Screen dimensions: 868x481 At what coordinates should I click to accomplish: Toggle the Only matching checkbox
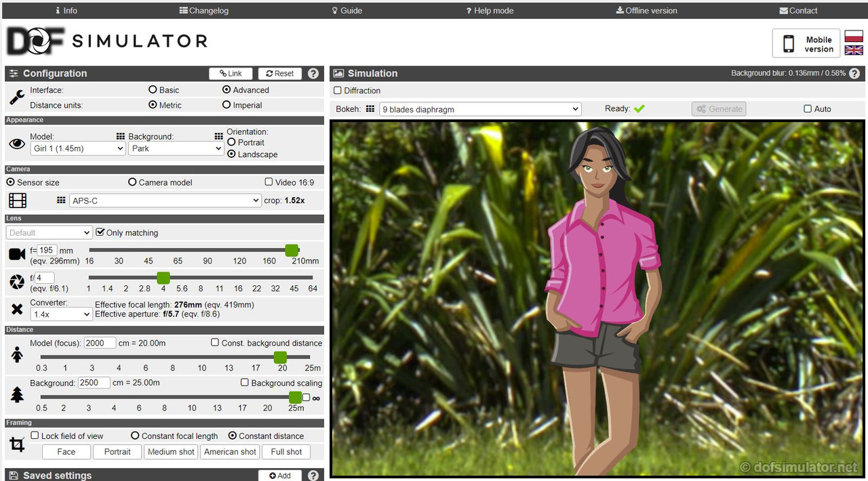coord(100,232)
